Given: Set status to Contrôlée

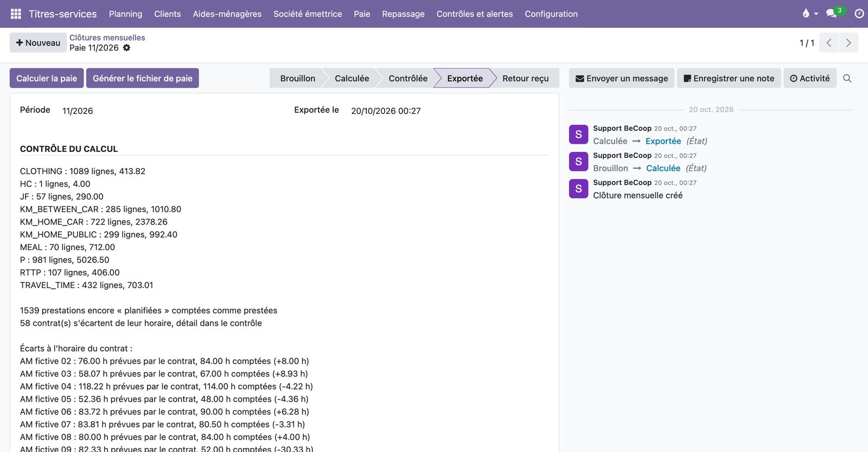Looking at the screenshot, I should click(x=408, y=78).
